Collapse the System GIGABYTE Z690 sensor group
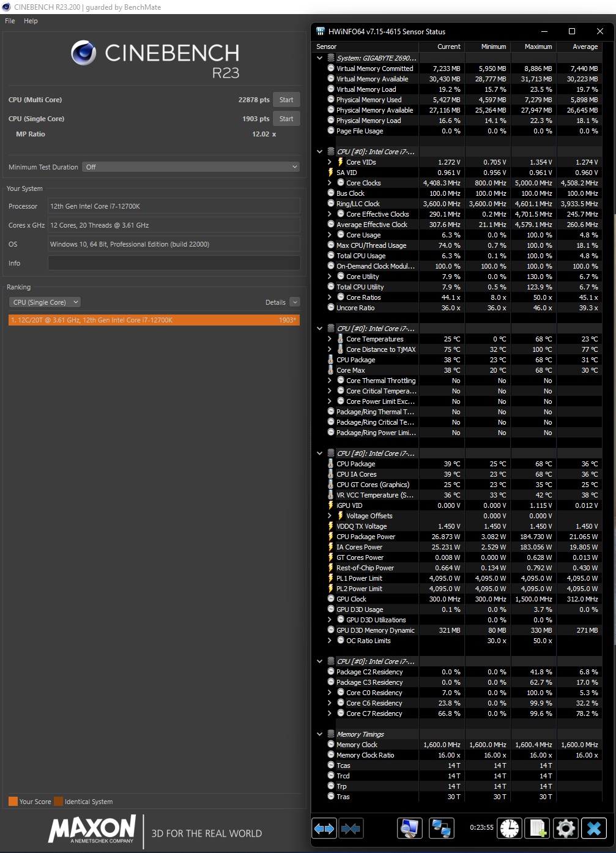The image size is (616, 853). pyautogui.click(x=319, y=58)
